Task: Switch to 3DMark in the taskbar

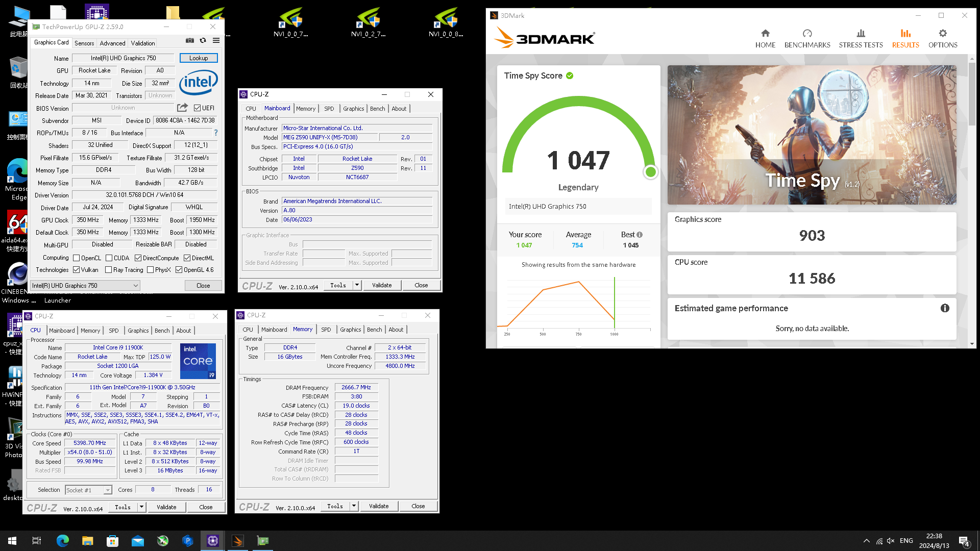Action: [238, 541]
